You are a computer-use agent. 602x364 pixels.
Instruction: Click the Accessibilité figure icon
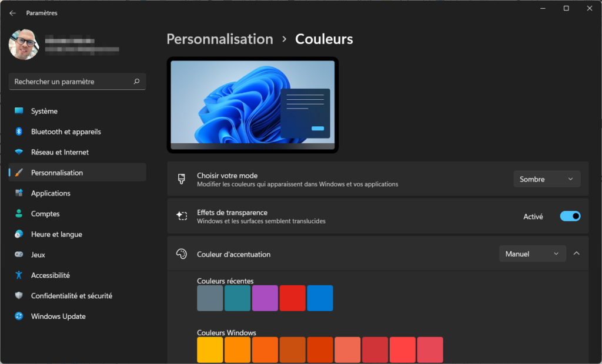(19, 275)
